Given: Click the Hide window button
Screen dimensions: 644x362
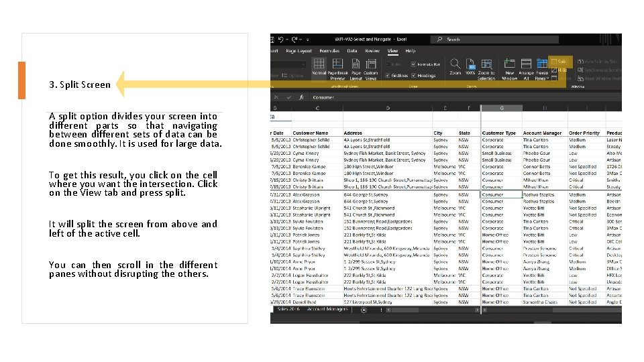Looking at the screenshot, I should pos(559,70).
